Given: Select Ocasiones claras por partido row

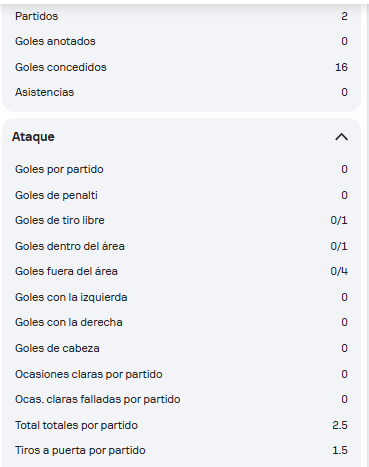Looking at the screenshot, I should [181, 374].
